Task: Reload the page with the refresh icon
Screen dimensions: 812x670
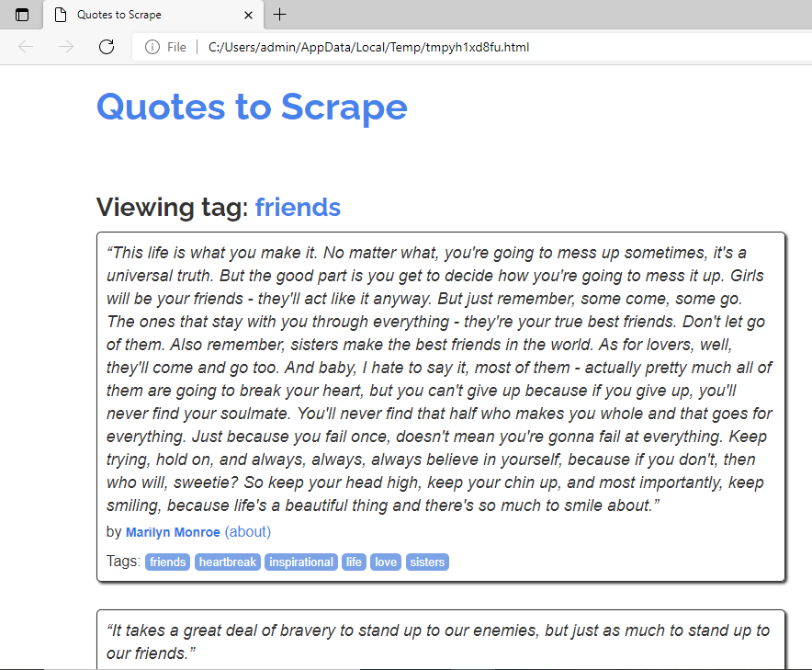Action: tap(107, 47)
